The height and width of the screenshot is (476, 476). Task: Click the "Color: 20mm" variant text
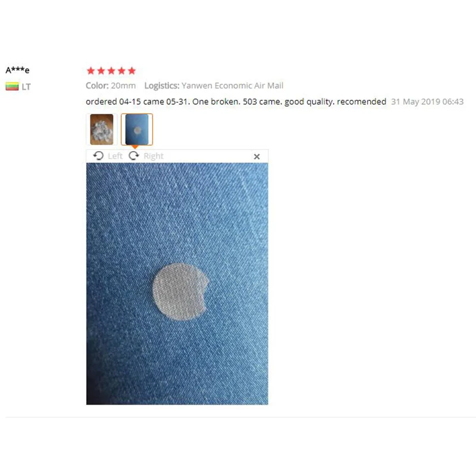(x=111, y=86)
